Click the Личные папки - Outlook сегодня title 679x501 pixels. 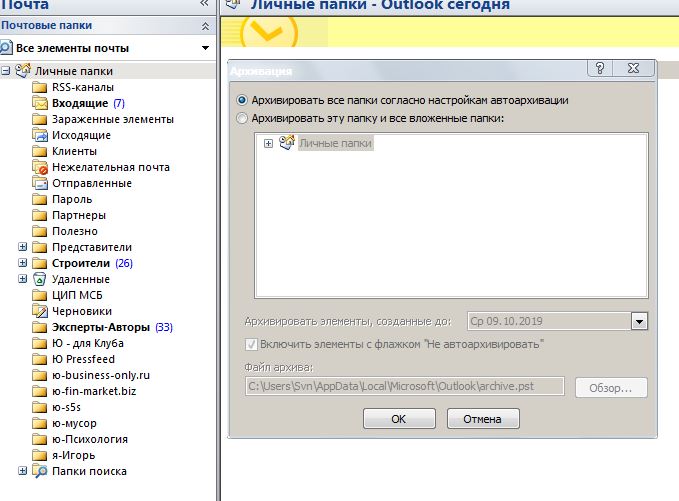coord(380,4)
